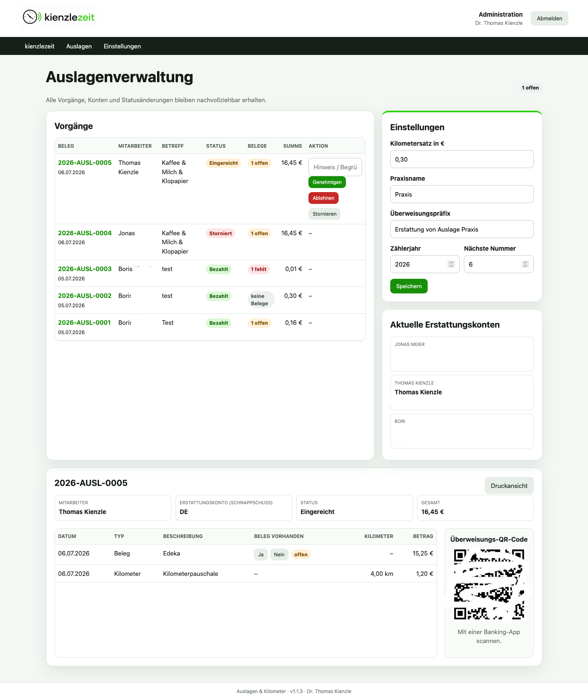Open the Druckansicht print view
The width and height of the screenshot is (588, 700).
tap(509, 486)
